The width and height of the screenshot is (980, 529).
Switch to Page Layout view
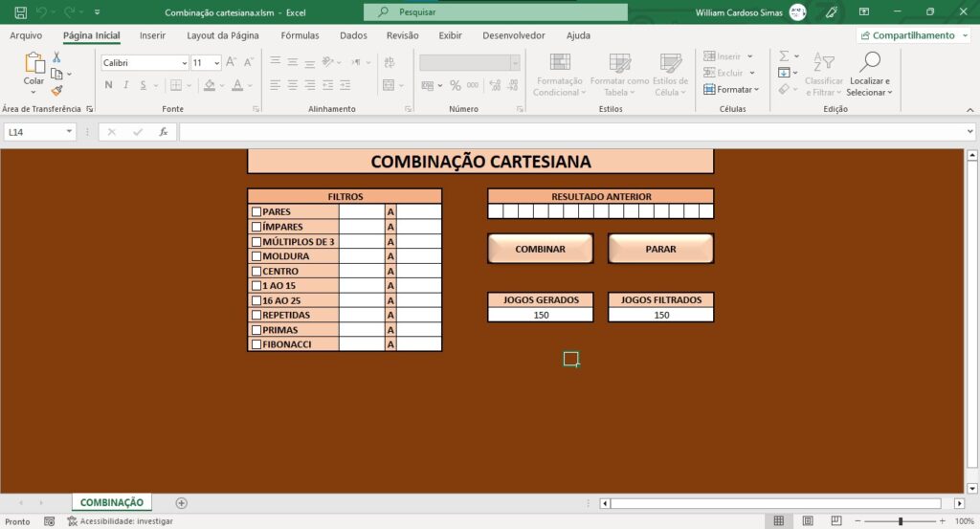coord(808,521)
